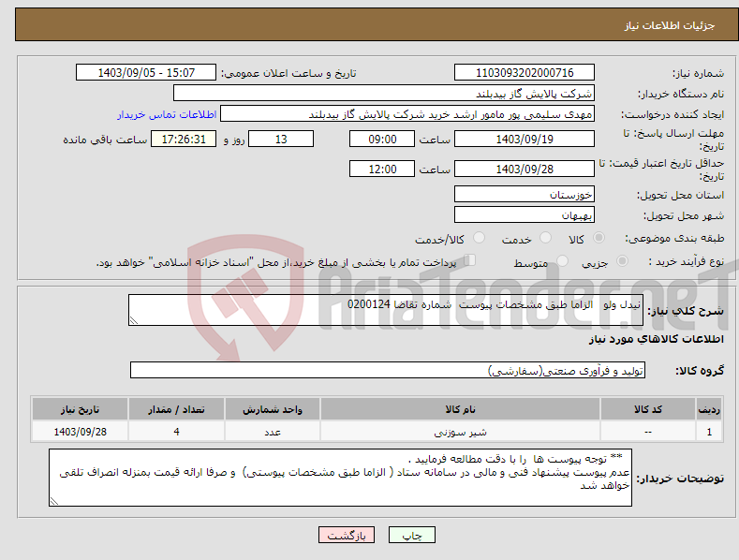739x560 pixels.
Task: Click the گروه کالا field تولید و فرآوری صنعتی
Action: point(388,371)
